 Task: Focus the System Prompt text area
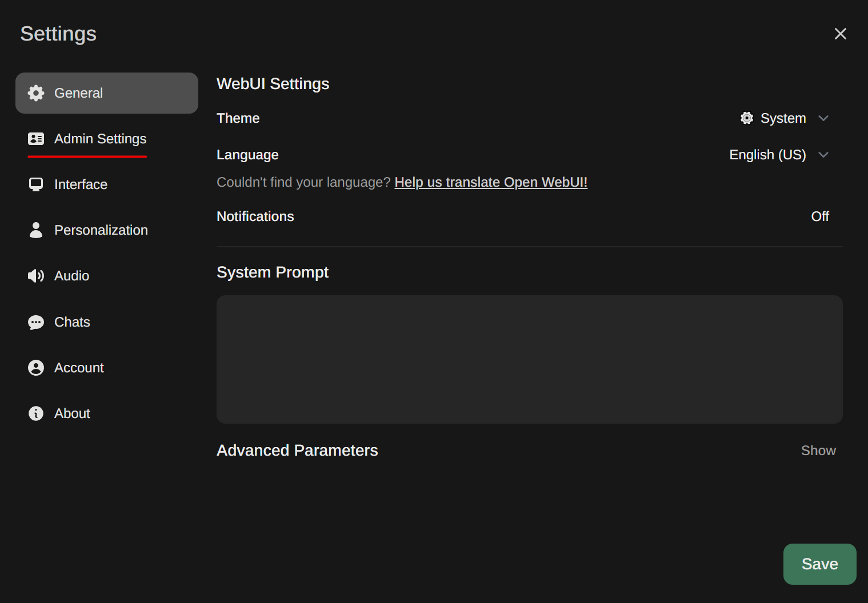[530, 359]
